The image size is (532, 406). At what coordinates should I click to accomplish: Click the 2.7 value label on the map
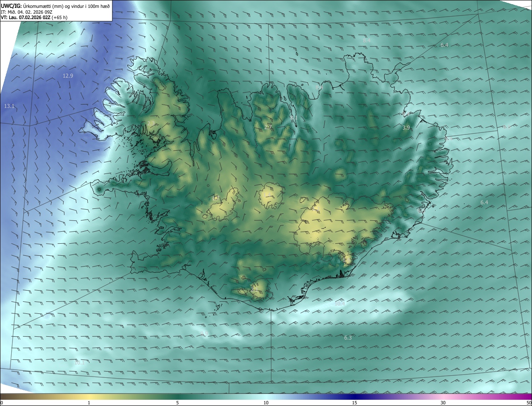click(x=268, y=127)
